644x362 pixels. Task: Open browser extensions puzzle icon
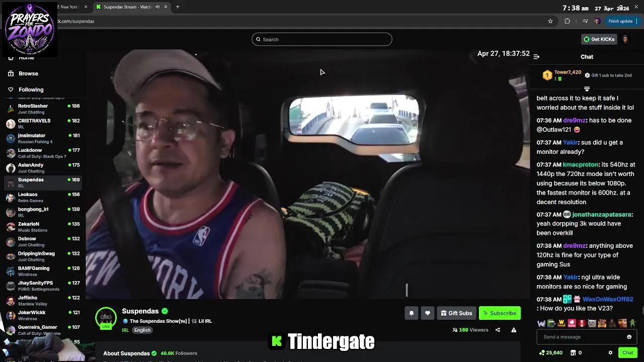pos(568,21)
